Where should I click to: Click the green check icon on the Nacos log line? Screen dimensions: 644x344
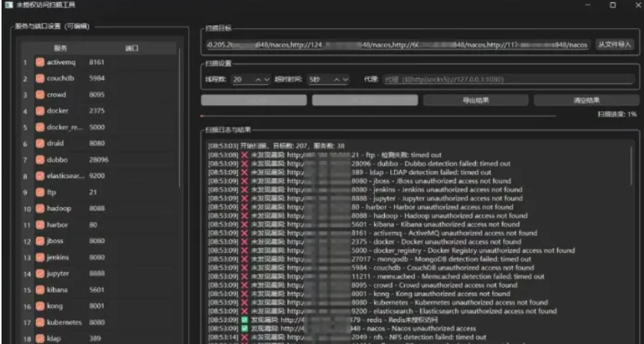245,329
